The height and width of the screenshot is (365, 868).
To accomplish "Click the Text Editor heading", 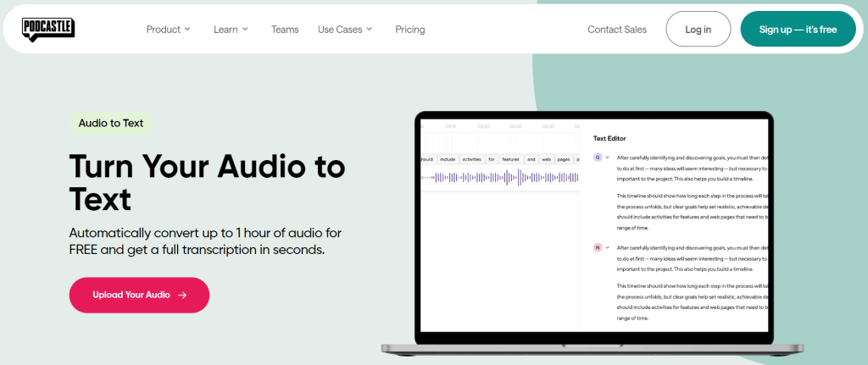I will (x=609, y=138).
